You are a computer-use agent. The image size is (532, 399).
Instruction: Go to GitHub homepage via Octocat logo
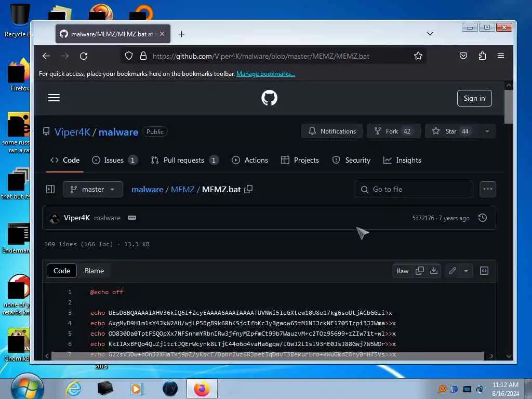[x=270, y=98]
